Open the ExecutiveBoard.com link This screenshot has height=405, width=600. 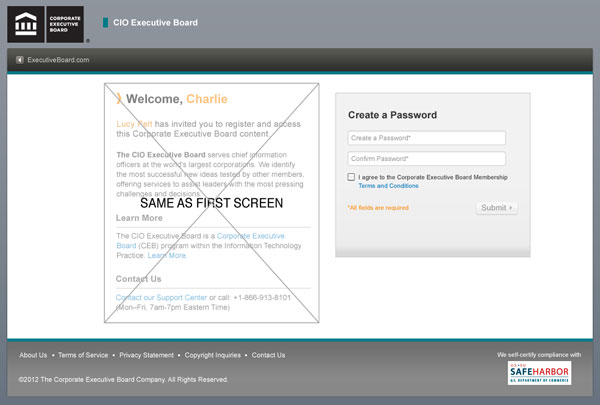[x=58, y=61]
